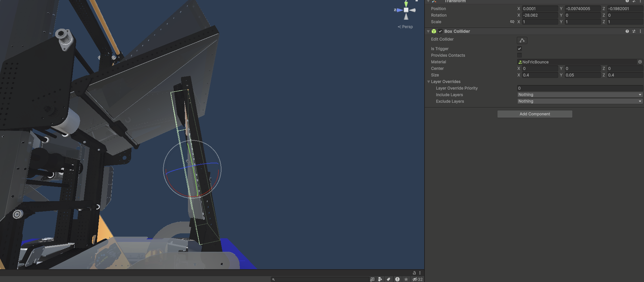Click the Z axis cone on scene gizmo

(400, 10)
